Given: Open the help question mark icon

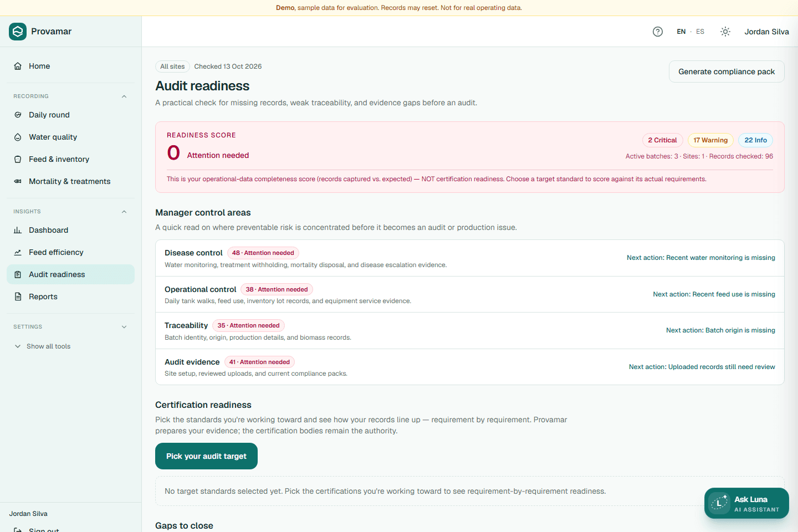Looking at the screenshot, I should pos(658,32).
